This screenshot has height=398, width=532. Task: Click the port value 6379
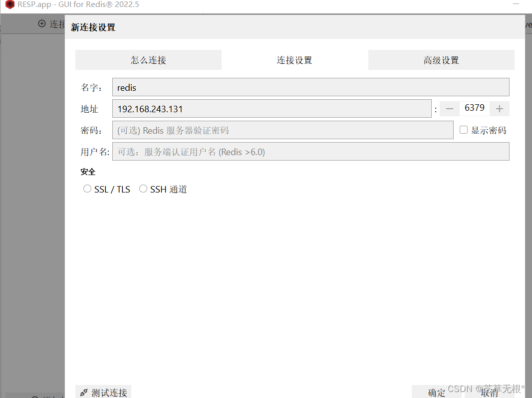474,108
